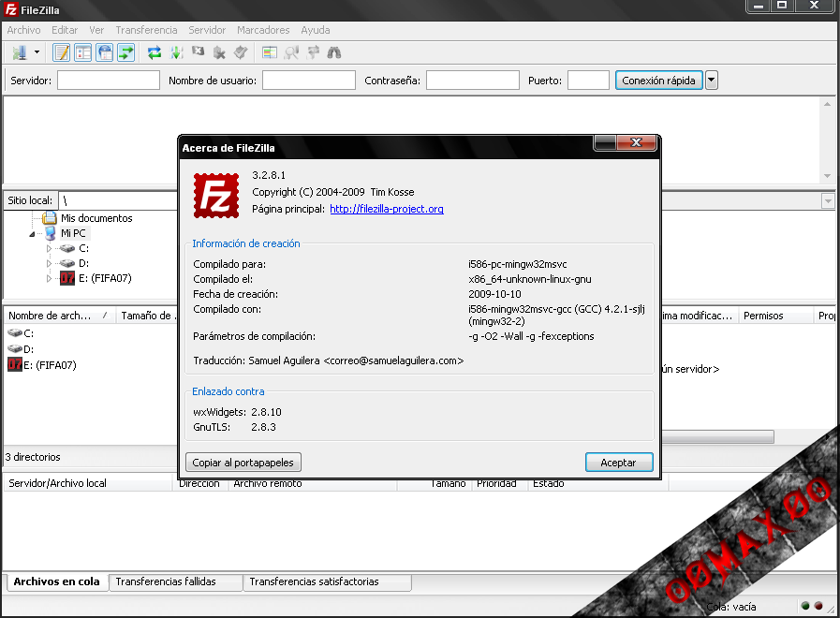Click the FIFA07 disc icon in the local tree
The image size is (840, 618).
pyautogui.click(x=67, y=278)
